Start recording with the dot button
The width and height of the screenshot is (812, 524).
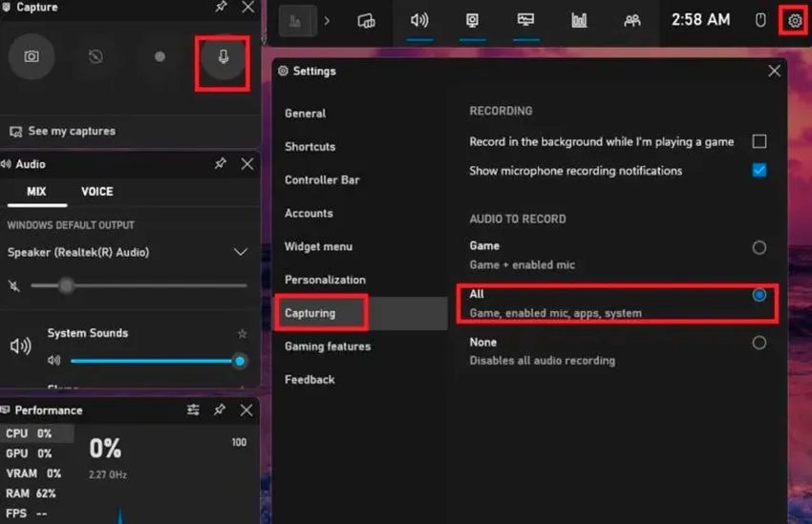(160, 56)
